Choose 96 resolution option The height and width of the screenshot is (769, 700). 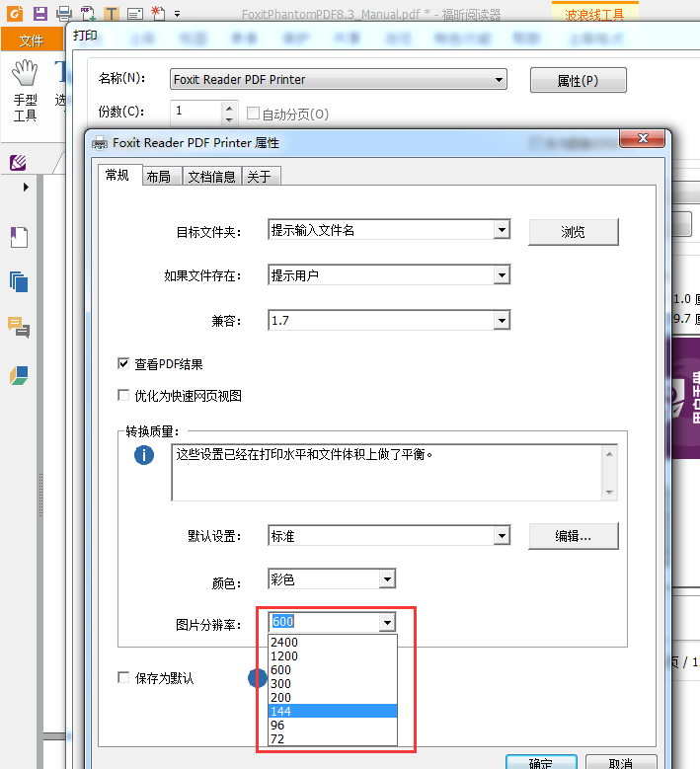click(333, 725)
